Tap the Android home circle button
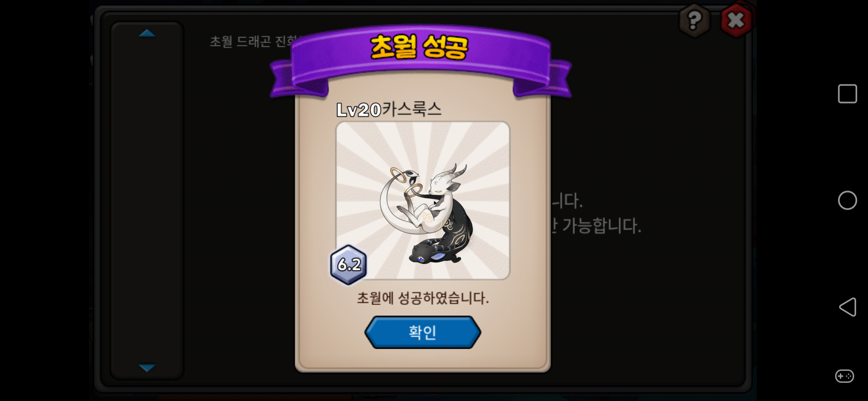The height and width of the screenshot is (401, 868). tap(847, 200)
